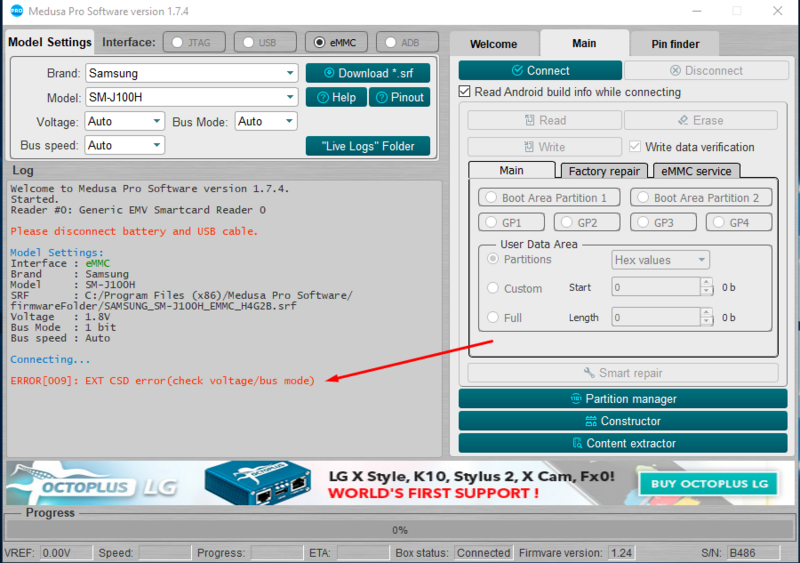Switch to the Pin finder tab
This screenshot has width=800, height=563.
click(x=675, y=44)
